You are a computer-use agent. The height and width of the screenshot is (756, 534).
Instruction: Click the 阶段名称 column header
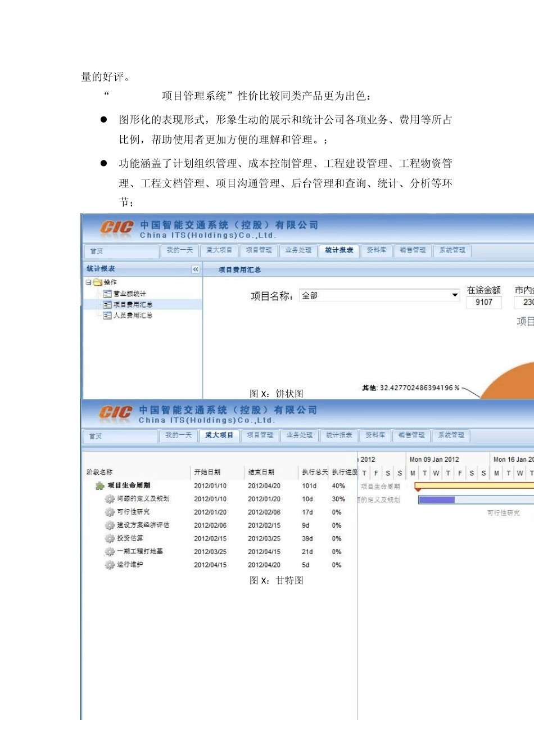[99, 472]
